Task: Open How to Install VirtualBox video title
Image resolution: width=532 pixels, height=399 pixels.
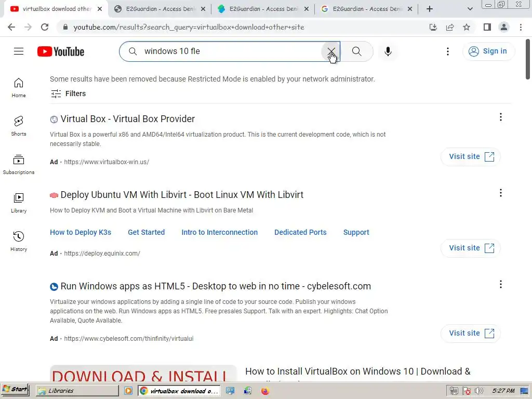Action: pos(357,371)
